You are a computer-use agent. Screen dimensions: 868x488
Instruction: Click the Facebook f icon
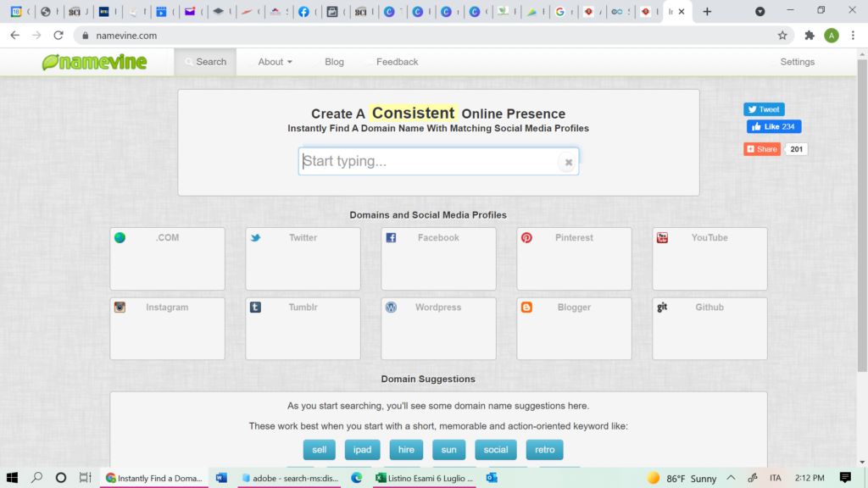pos(391,238)
